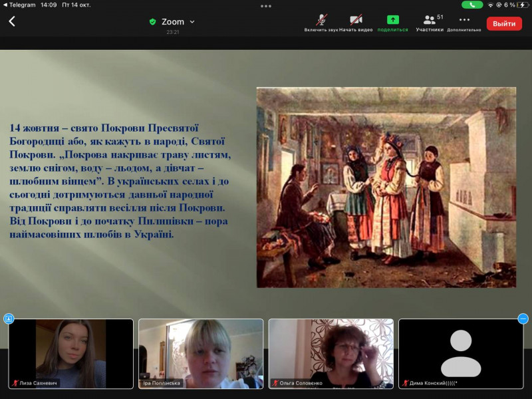Tap the painting in the shared slide
The width and height of the screenshot is (532, 399).
pos(386,188)
